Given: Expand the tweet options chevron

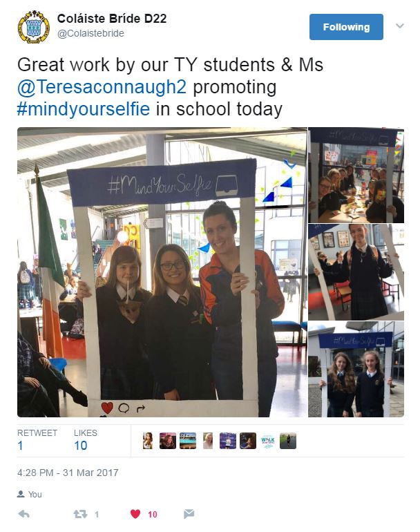Looking at the screenshot, I should pos(400,26).
